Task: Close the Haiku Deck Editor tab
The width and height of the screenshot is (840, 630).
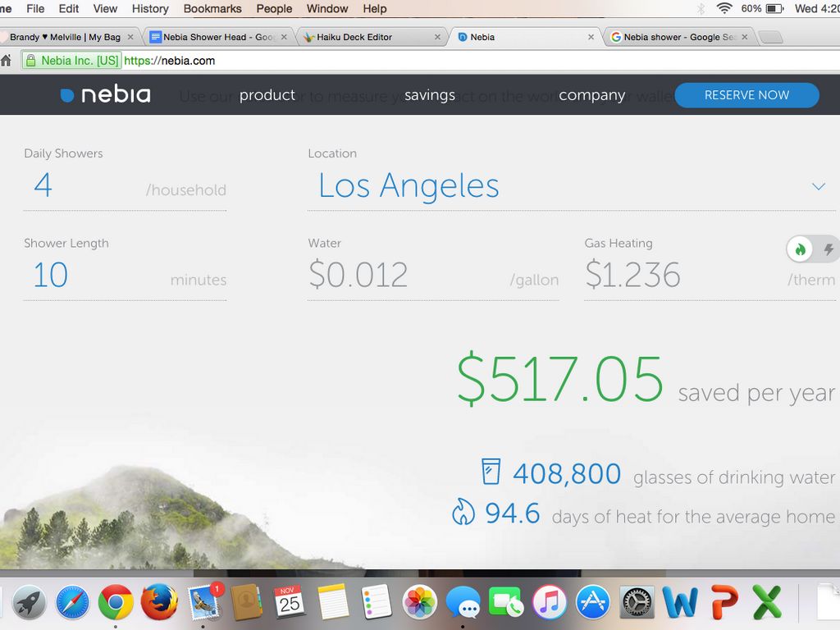Action: [437, 37]
